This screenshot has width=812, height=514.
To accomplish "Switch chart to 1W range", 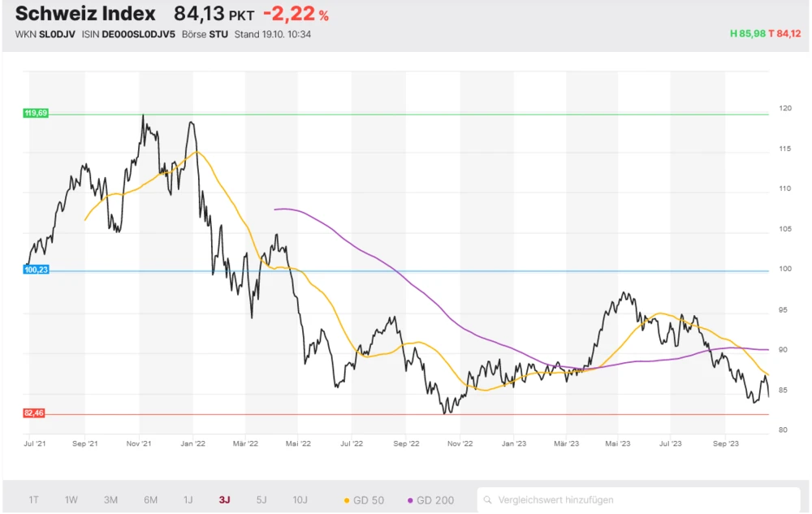I will [x=71, y=500].
